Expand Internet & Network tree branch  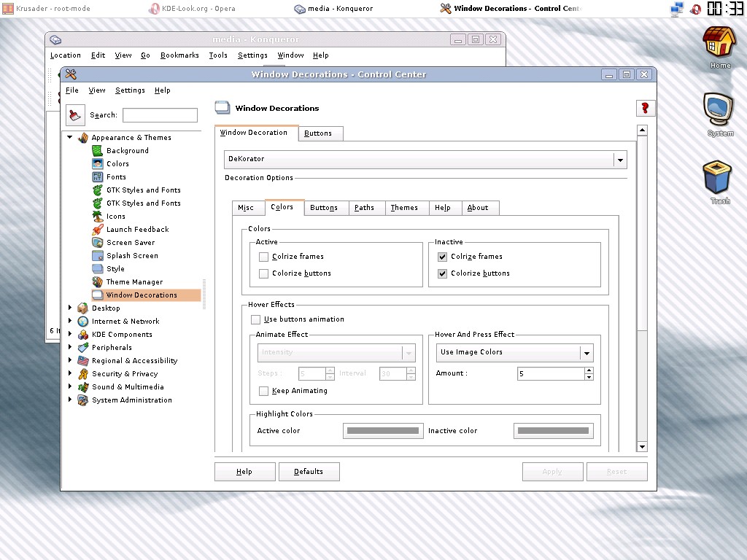pyautogui.click(x=69, y=321)
